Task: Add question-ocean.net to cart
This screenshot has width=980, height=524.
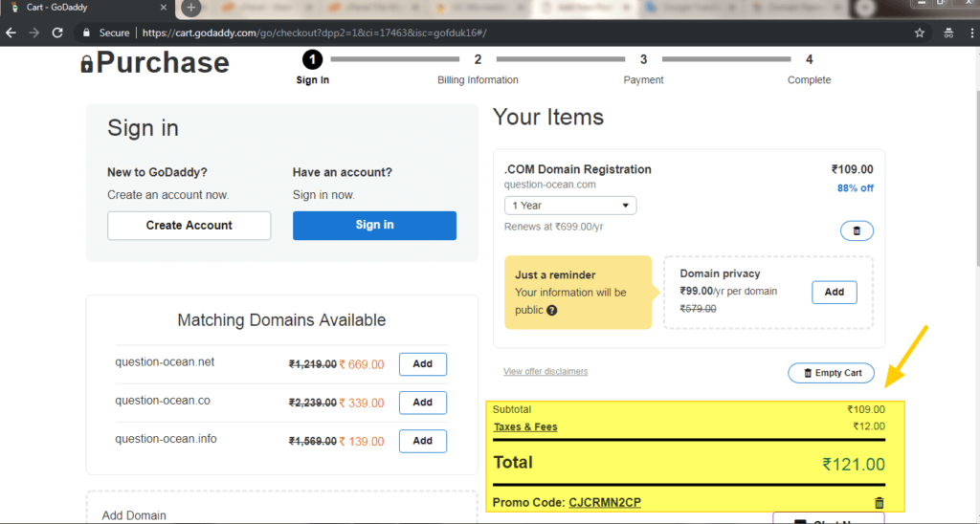Action: point(422,364)
